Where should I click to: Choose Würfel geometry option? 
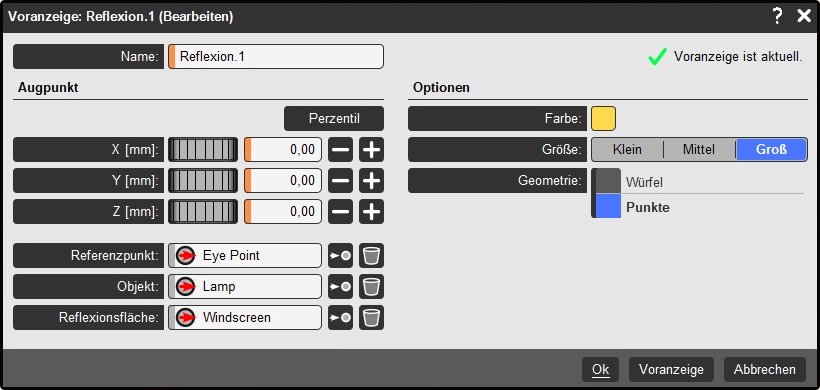click(699, 181)
